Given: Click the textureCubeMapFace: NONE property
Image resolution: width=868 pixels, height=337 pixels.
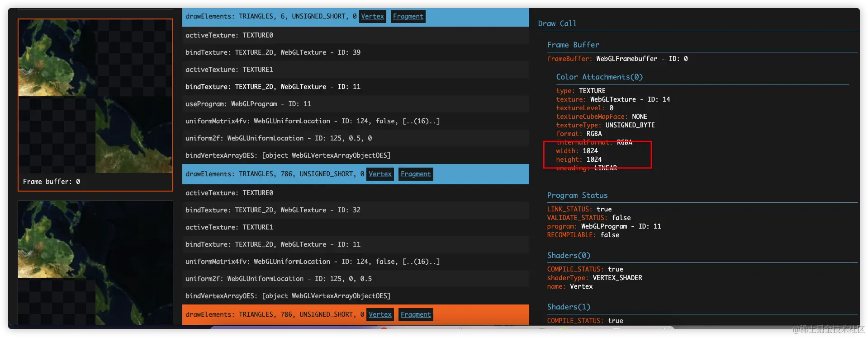Looking at the screenshot, I should [602, 117].
